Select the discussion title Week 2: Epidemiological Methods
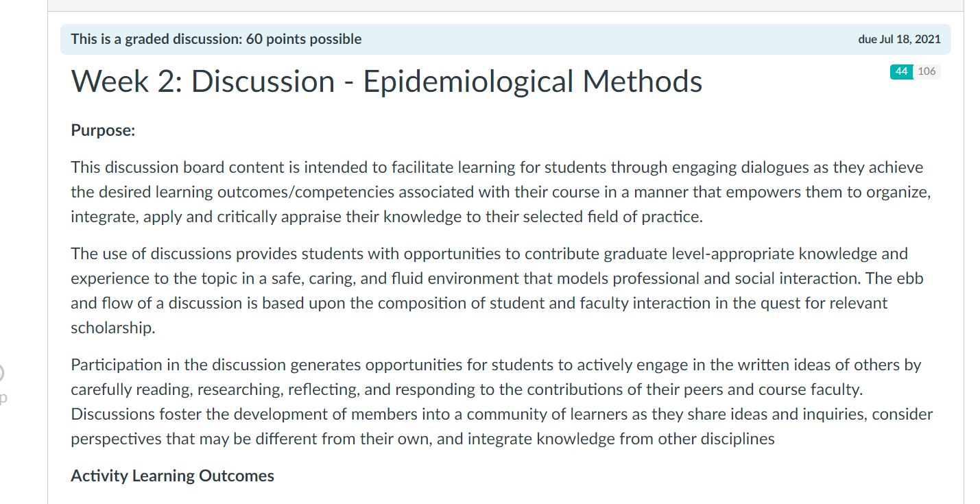Image resolution: width=980 pixels, height=504 pixels. pyautogui.click(x=387, y=82)
